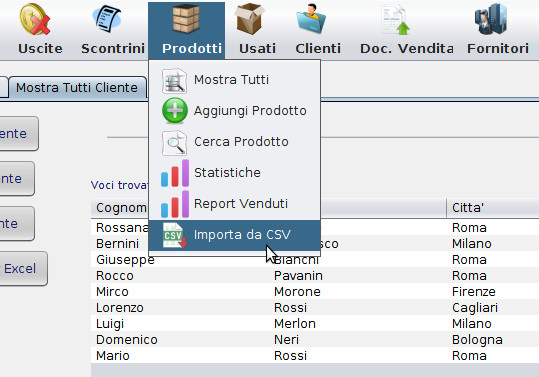Open the Clienti folder icon

(x=311, y=19)
